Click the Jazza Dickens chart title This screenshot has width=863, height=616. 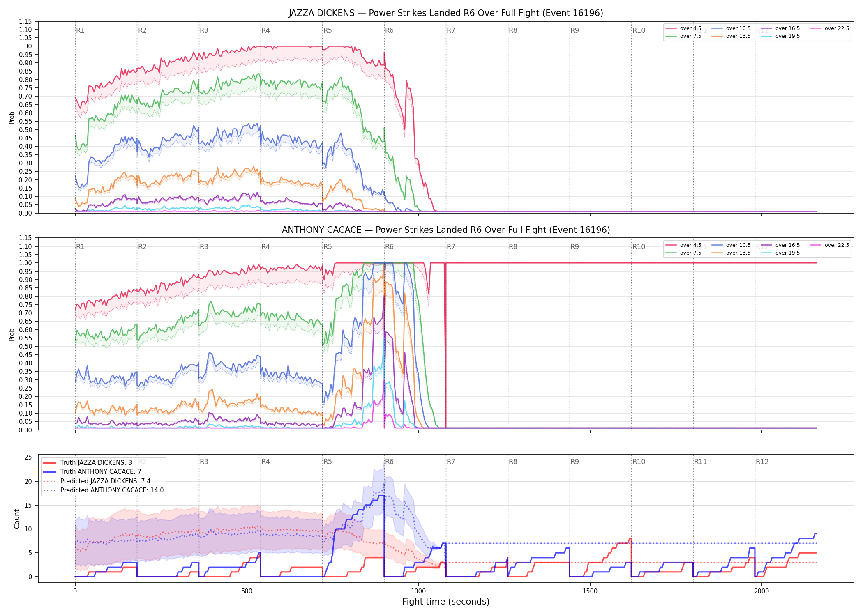(x=446, y=13)
